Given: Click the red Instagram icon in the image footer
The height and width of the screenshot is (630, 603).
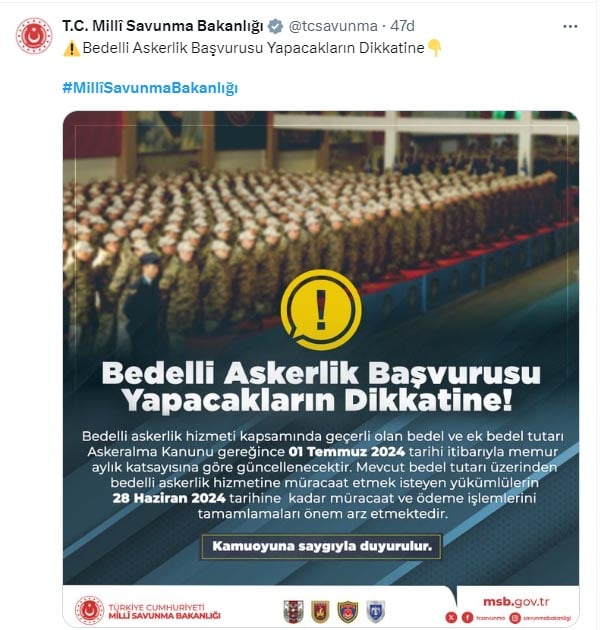Looking at the screenshot, I should click(515, 618).
